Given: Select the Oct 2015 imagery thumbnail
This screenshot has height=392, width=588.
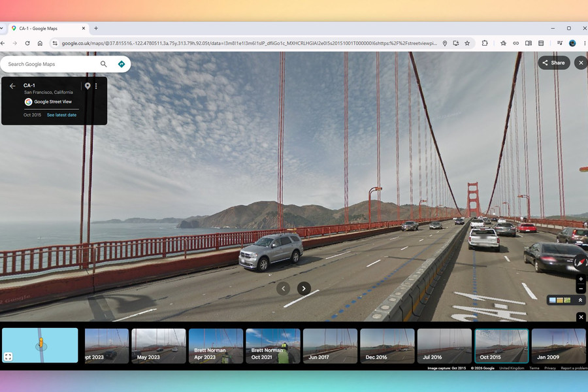Looking at the screenshot, I should (x=502, y=346).
